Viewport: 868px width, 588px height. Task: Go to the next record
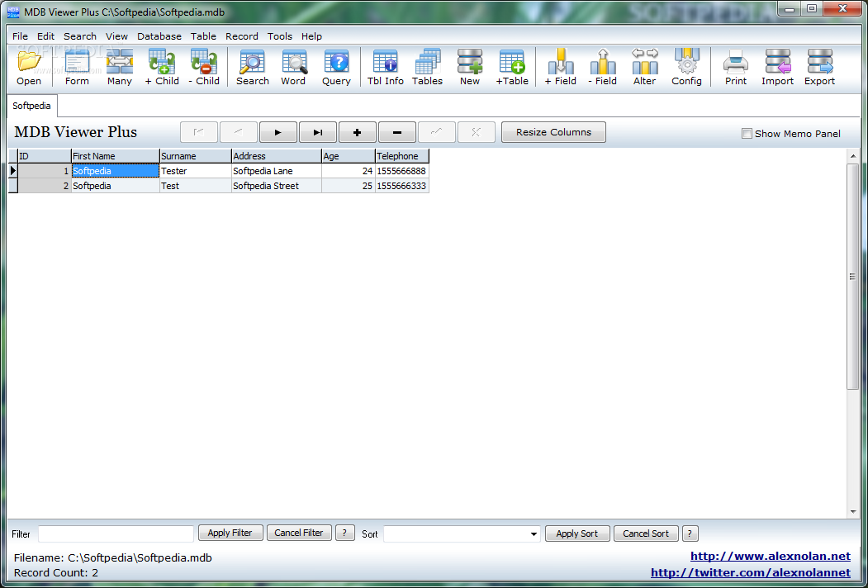pos(277,132)
